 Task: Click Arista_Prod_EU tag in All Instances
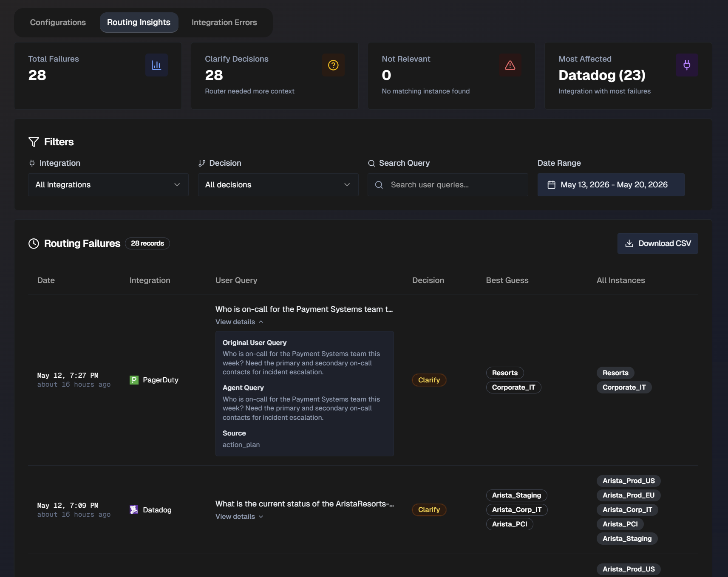pyautogui.click(x=629, y=495)
